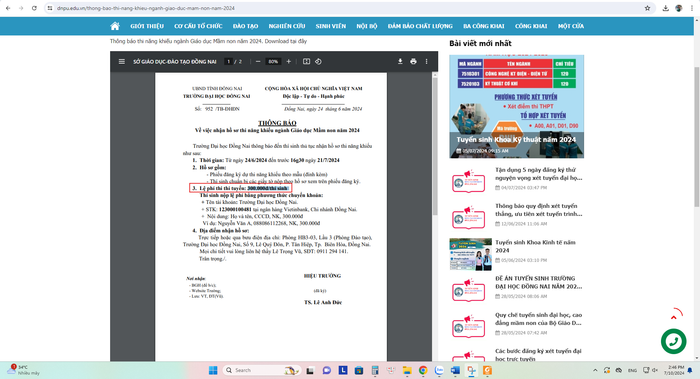Open MỘT CỬA menu
The width and height of the screenshot is (700, 379).
point(571,26)
